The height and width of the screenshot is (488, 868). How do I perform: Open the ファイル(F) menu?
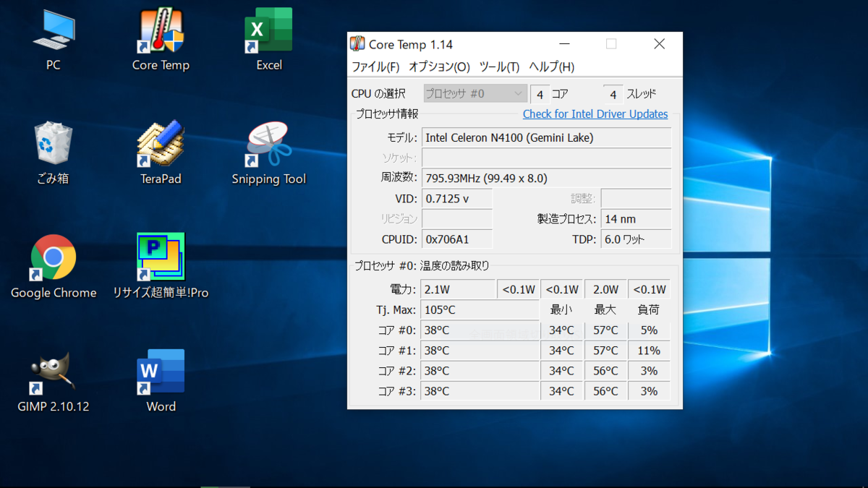tap(375, 67)
